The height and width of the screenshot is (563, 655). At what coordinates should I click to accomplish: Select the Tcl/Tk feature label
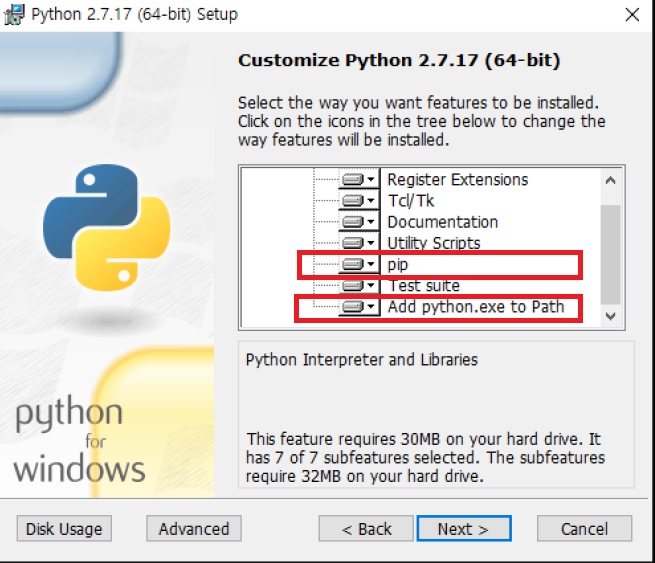tap(410, 201)
